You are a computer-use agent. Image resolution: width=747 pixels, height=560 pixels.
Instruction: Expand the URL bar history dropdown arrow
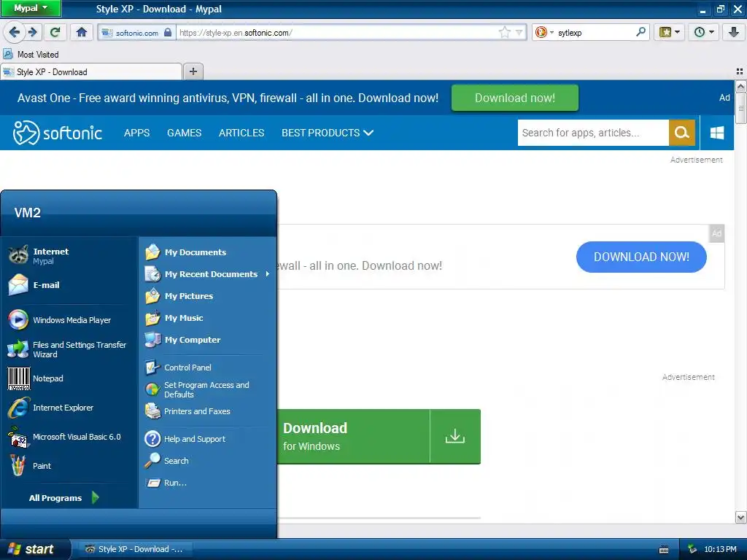(519, 32)
